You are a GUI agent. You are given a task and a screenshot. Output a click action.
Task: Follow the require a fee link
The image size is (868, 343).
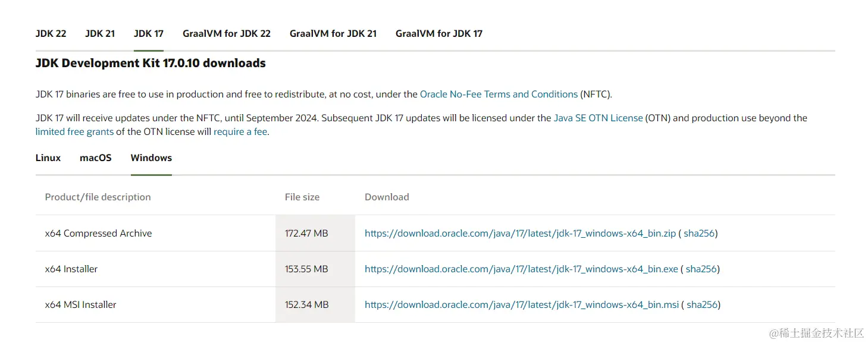pos(240,131)
